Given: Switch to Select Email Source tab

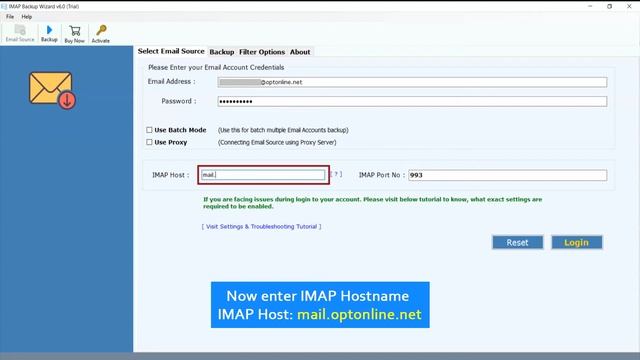Looking at the screenshot, I should pyautogui.click(x=171, y=51).
